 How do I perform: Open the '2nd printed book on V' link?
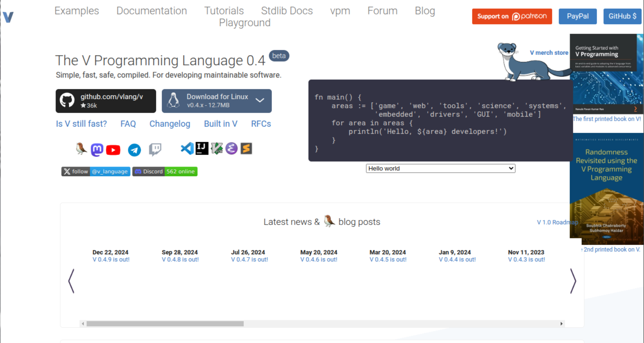(612, 249)
